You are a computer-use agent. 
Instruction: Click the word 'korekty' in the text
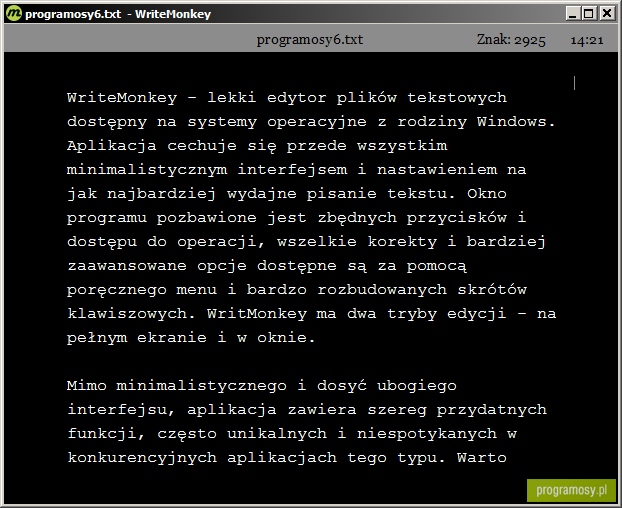402,242
